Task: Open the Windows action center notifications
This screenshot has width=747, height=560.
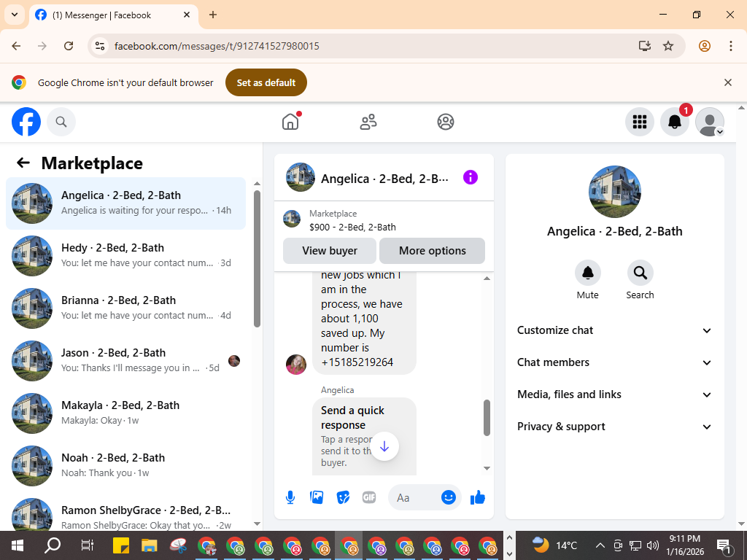Action: pos(724,546)
